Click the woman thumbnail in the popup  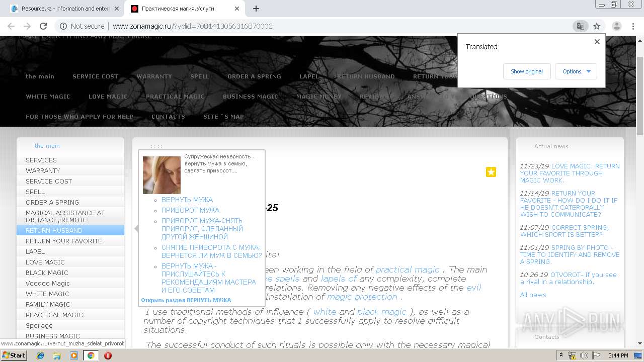click(162, 175)
